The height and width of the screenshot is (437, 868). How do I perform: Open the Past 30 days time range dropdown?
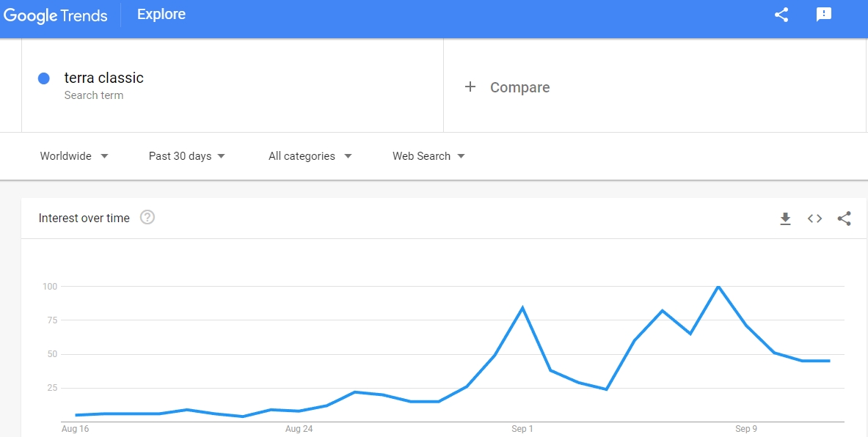click(x=187, y=156)
